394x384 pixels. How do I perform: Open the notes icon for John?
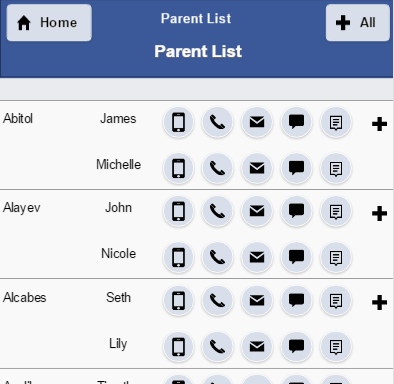336,211
